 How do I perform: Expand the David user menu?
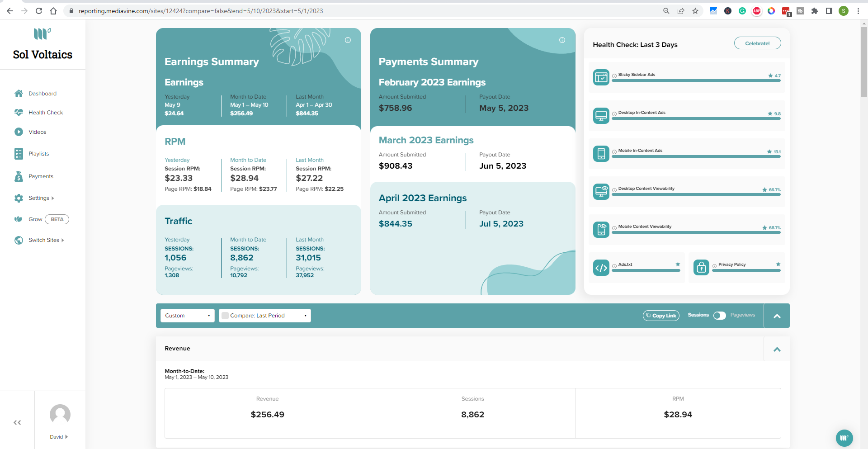66,437
